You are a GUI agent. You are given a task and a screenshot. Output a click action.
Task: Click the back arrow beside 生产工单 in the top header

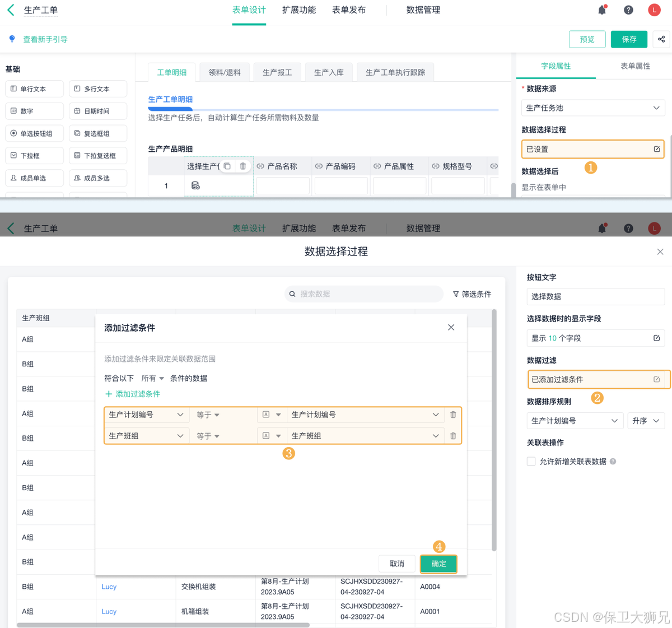point(11,10)
